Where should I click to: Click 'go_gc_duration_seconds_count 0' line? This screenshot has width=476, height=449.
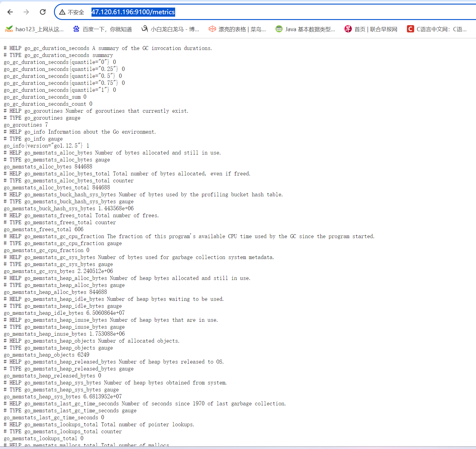coord(48,104)
